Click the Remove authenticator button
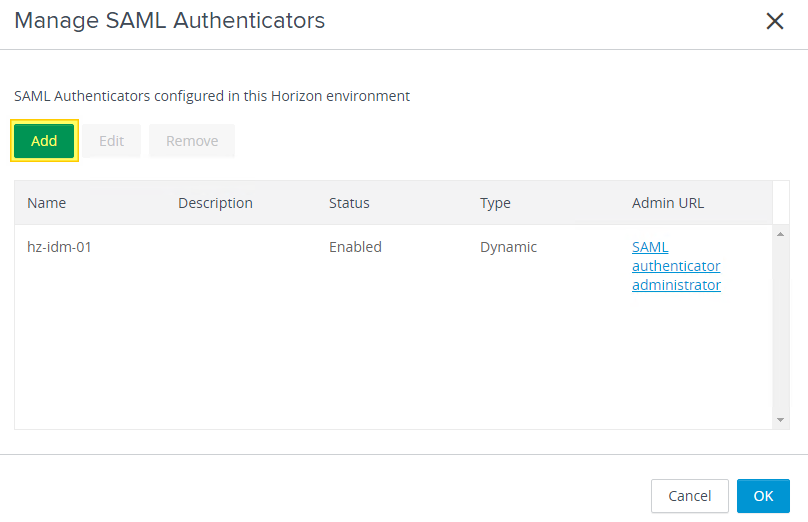This screenshot has width=808, height=522. coord(192,141)
